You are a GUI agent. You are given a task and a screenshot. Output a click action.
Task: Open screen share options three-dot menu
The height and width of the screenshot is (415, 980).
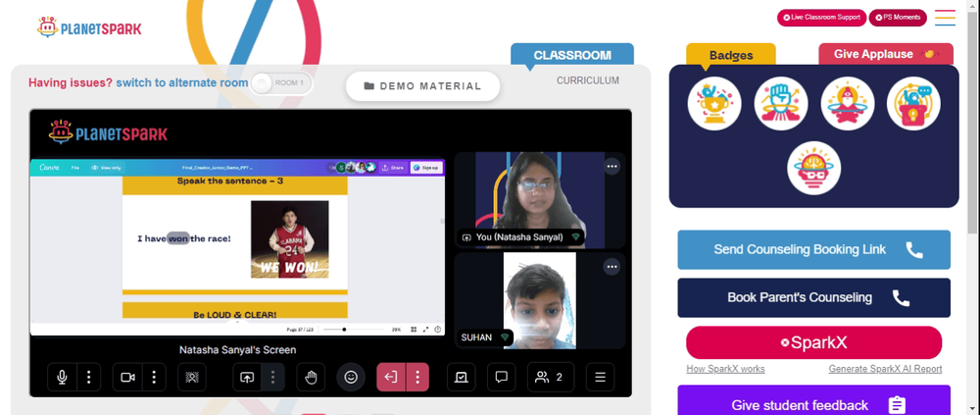272,377
